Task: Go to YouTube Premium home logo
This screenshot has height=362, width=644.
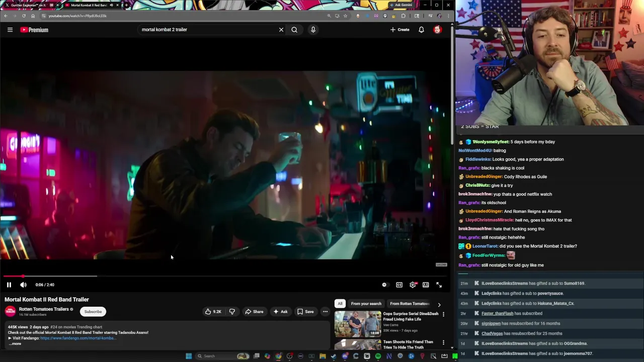Action: (34, 30)
